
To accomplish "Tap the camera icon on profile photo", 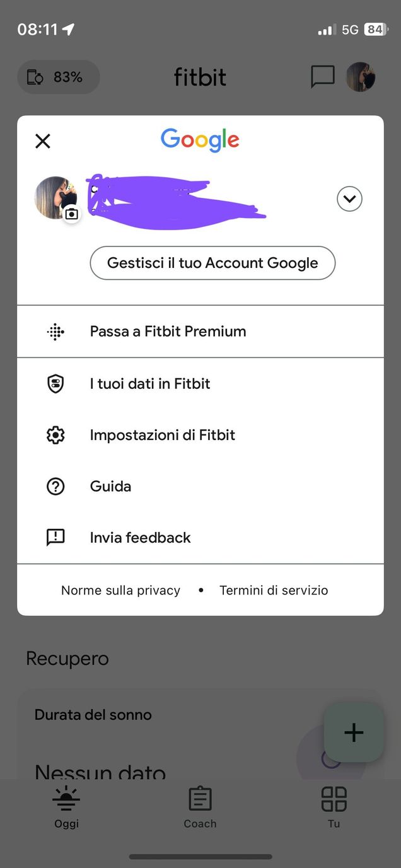I will [x=72, y=214].
